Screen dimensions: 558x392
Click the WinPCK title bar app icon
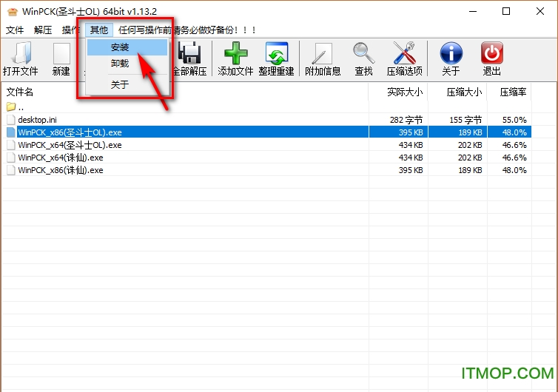(x=12, y=12)
